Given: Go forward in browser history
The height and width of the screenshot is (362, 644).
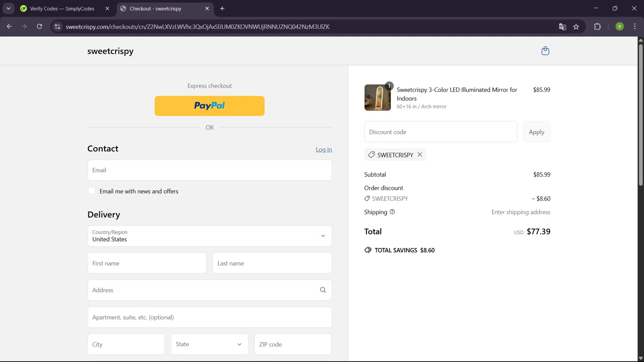Looking at the screenshot, I should (24, 27).
